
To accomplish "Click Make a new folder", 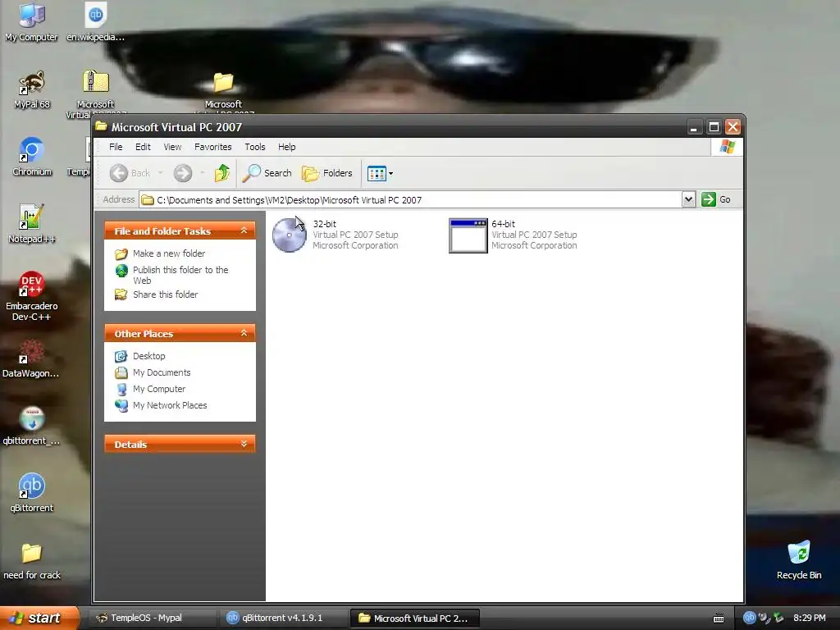I will [x=169, y=253].
